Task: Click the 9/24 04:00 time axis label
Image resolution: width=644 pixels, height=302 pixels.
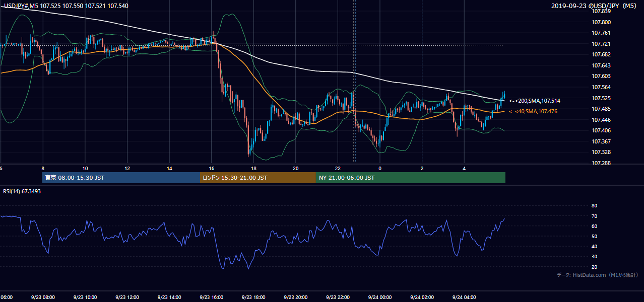Action: [x=464, y=297]
